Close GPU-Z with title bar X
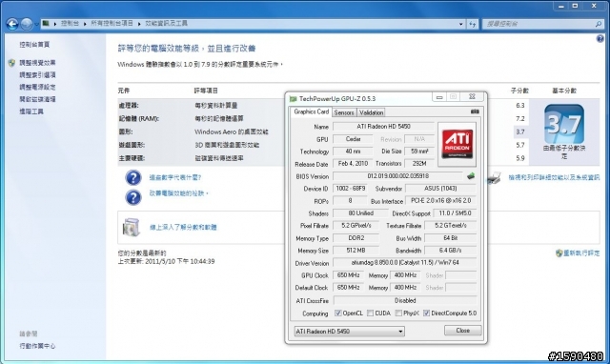Screen dimensions: 610x364 click(x=472, y=97)
